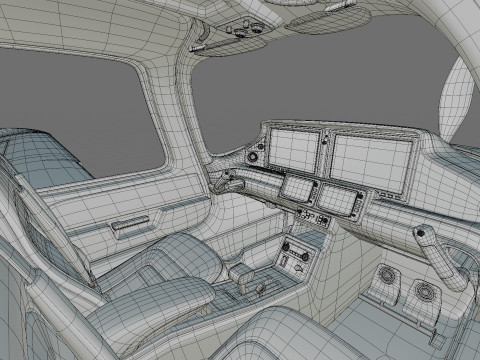Click the round knob left of displays

(252, 156)
